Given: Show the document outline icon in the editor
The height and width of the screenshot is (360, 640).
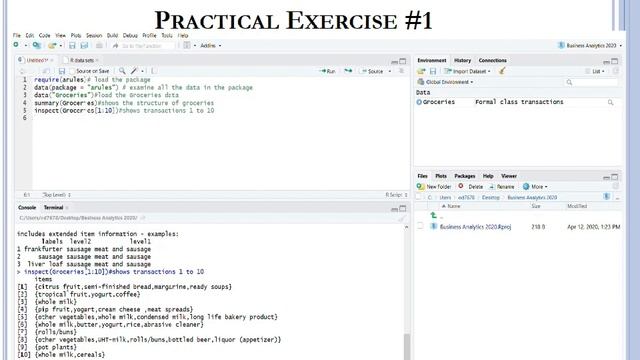Looking at the screenshot, I should click(x=402, y=71).
